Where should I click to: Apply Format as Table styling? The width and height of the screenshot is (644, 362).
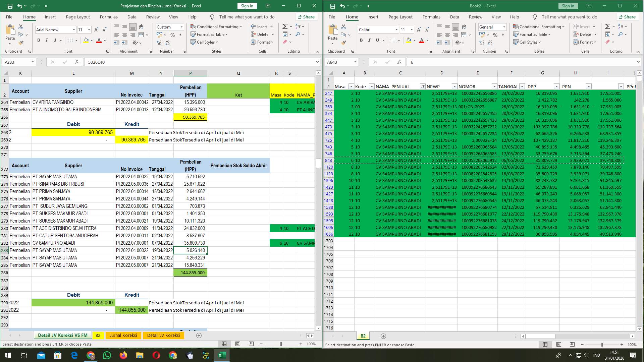(209, 34)
